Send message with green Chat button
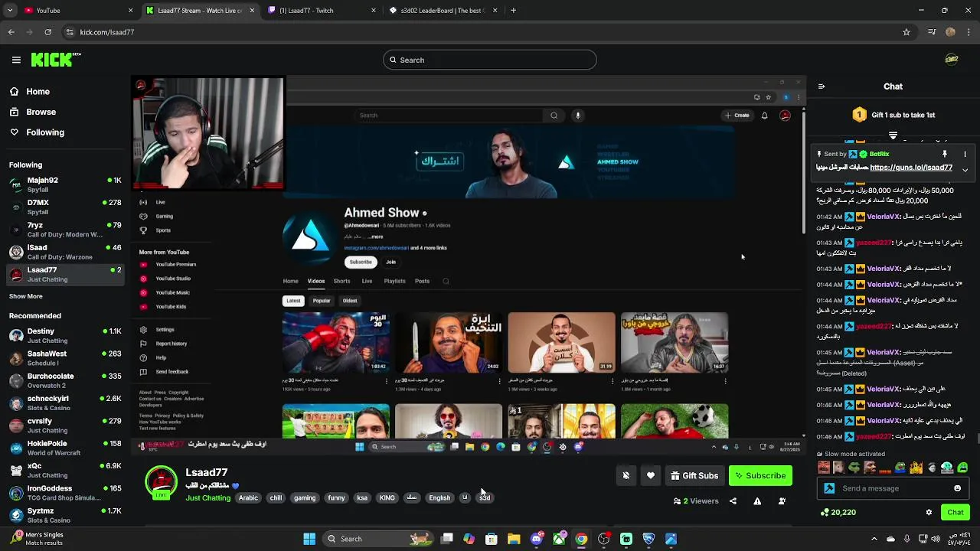 (x=955, y=512)
